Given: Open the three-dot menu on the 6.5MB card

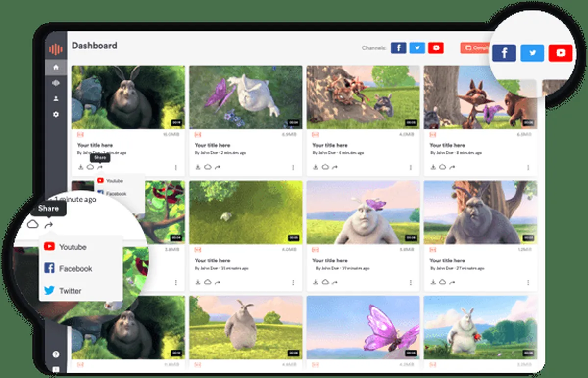Looking at the screenshot, I should (x=528, y=167).
